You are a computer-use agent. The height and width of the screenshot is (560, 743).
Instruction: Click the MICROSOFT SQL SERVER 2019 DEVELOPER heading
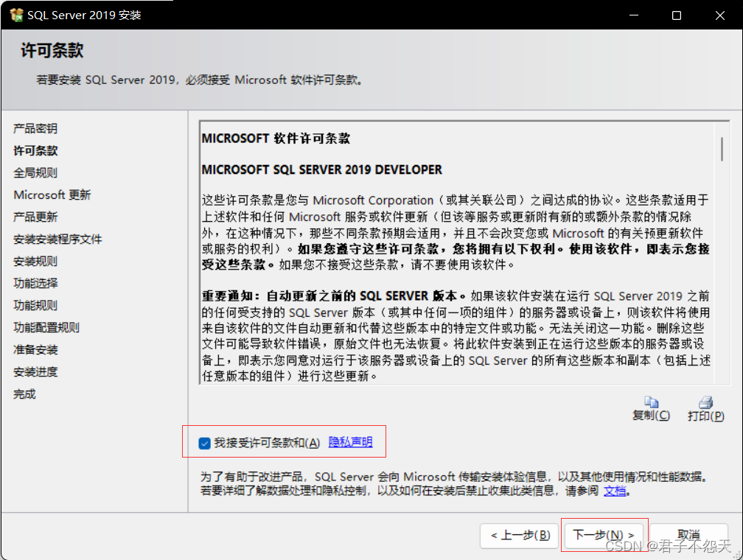pyautogui.click(x=321, y=169)
